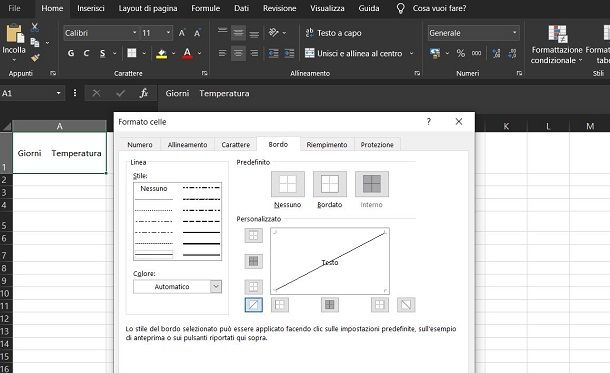
Task: Open the Calibri font name dropdown
Action: point(135,33)
